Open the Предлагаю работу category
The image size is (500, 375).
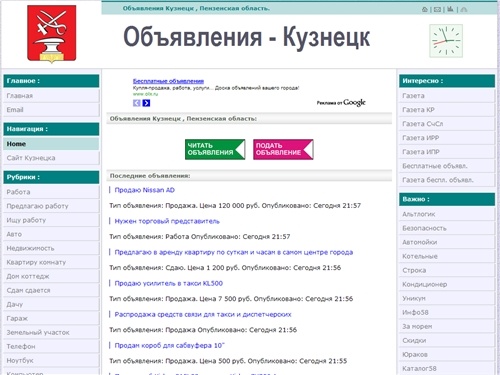(51, 206)
